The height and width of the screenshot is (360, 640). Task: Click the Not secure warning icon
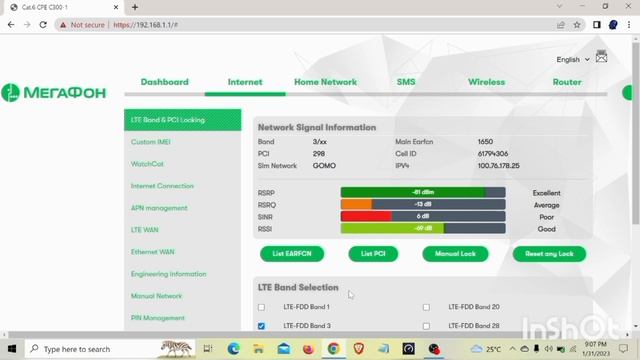[63, 25]
